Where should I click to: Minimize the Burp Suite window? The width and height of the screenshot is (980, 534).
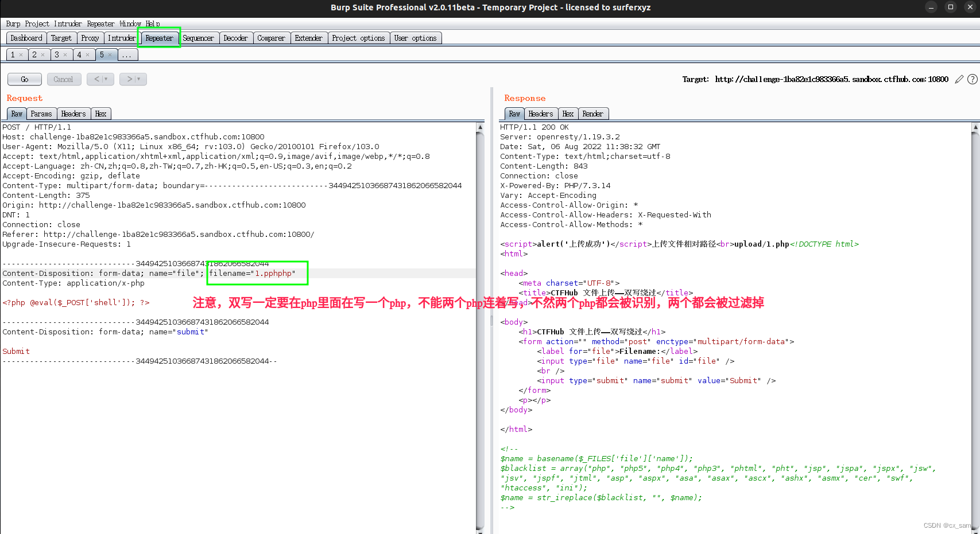[x=931, y=7]
